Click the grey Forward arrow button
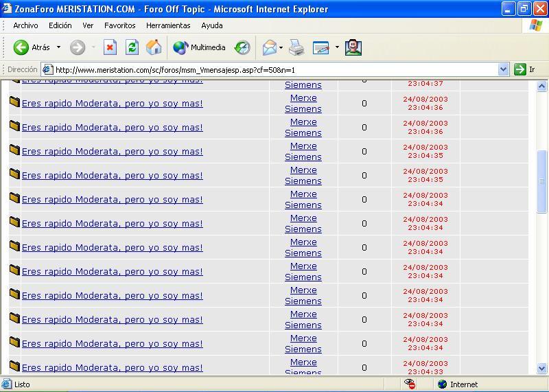 tap(78, 47)
